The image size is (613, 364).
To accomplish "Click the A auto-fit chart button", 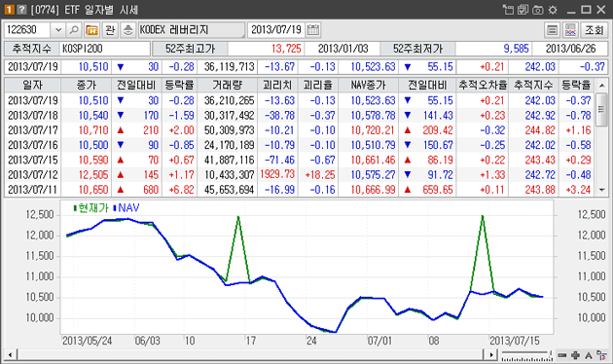I will tap(589, 355).
